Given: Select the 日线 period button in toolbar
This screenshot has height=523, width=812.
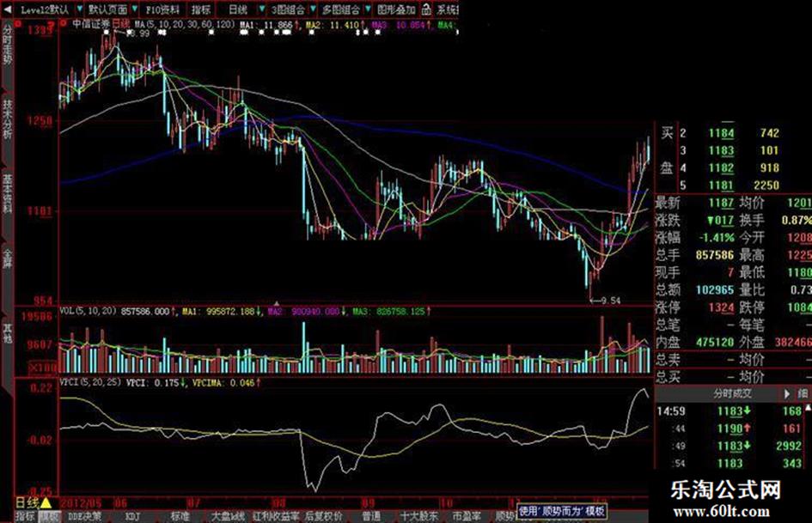Looking at the screenshot, I should pyautogui.click(x=238, y=9).
